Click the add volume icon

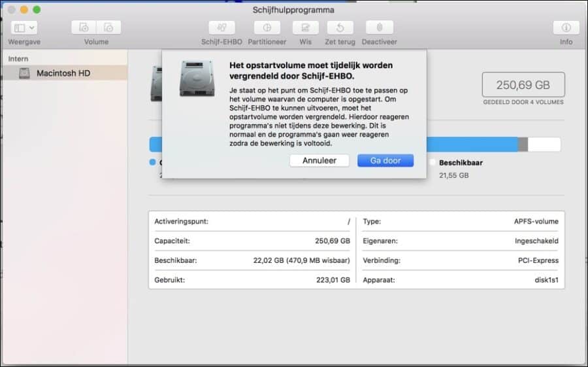84,27
